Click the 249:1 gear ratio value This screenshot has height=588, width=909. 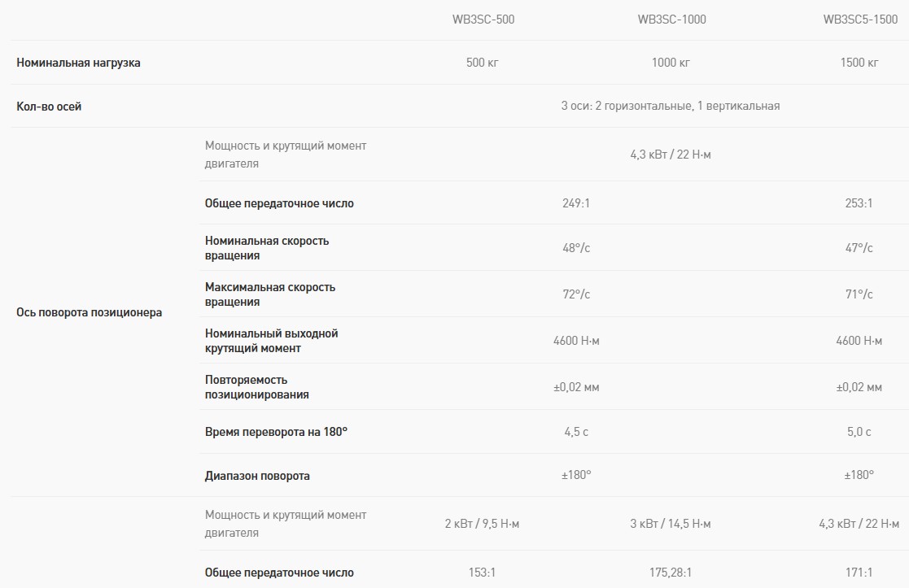(576, 203)
